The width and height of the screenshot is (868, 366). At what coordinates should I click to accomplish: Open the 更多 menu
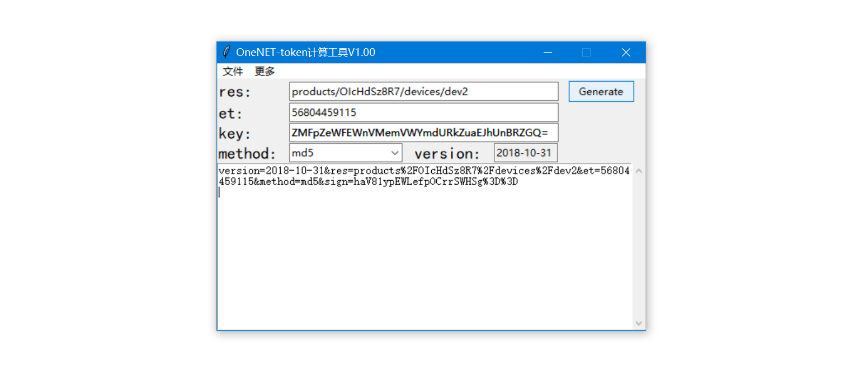pos(265,71)
